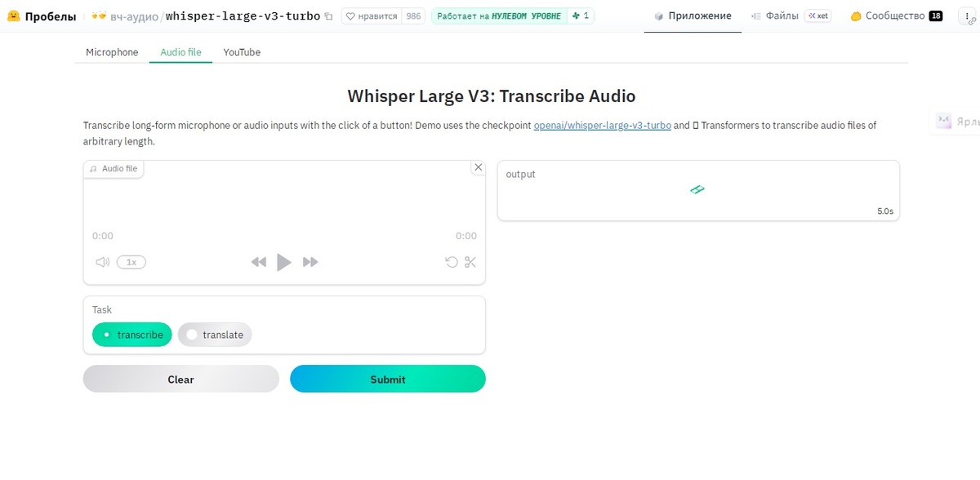Switch to the YouTube tab
This screenshot has width=980, height=480.
pos(242,52)
